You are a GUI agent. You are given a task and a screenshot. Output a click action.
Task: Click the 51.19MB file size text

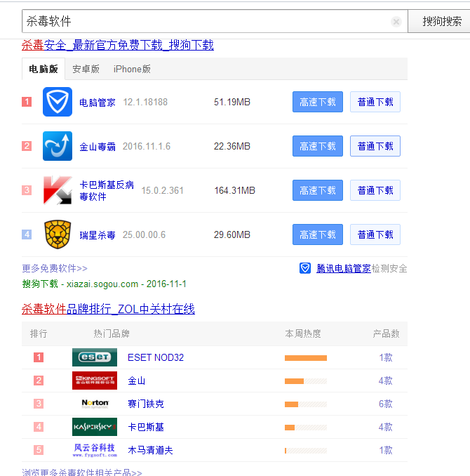(x=232, y=102)
